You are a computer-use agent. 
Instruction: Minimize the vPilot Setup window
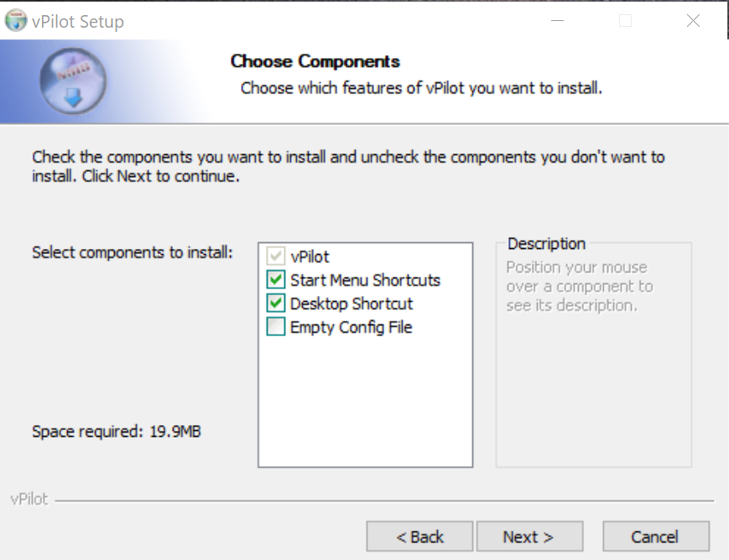click(557, 21)
